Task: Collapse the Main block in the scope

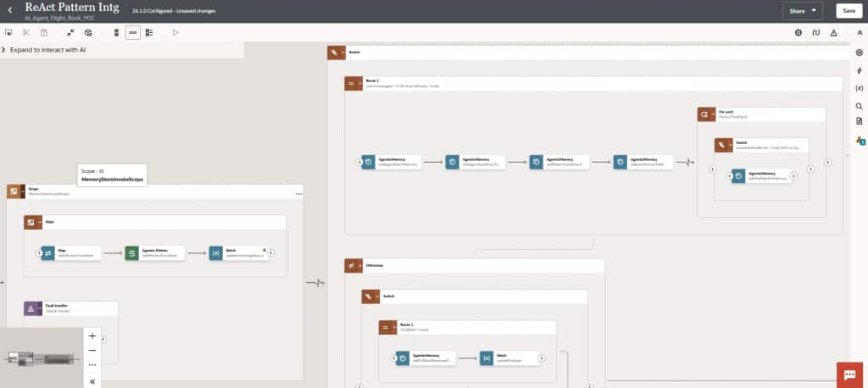Action: tap(33, 223)
